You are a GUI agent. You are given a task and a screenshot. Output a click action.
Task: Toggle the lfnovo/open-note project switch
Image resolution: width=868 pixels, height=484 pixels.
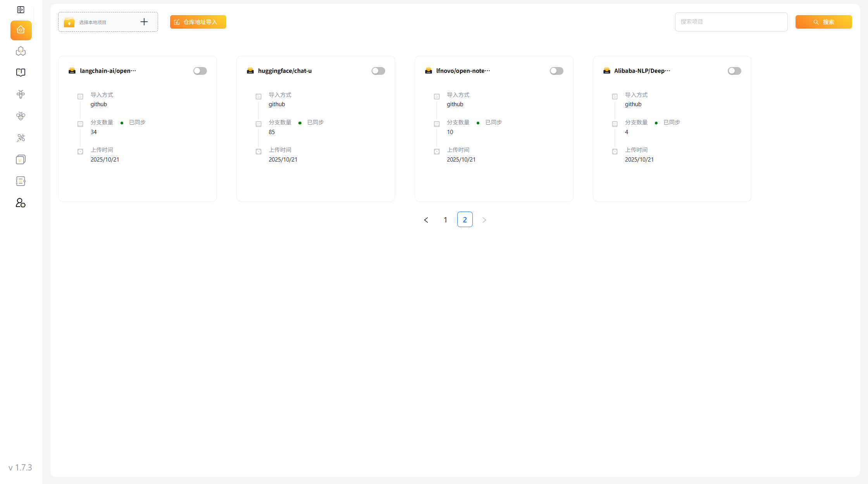point(556,71)
